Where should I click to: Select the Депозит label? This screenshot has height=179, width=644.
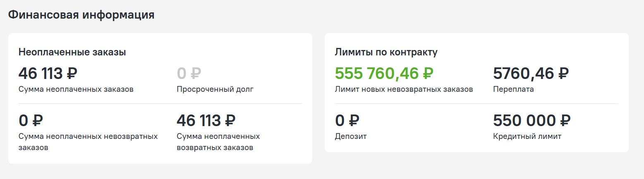(351, 136)
